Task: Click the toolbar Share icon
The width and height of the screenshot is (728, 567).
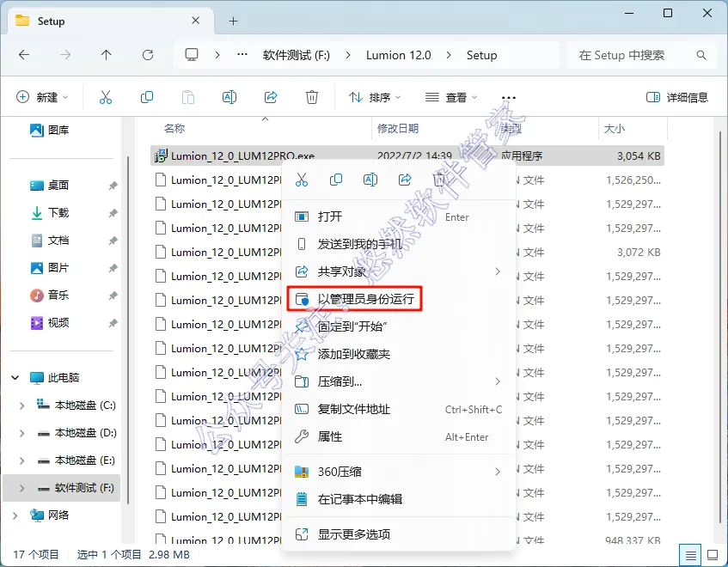Action: (271, 97)
